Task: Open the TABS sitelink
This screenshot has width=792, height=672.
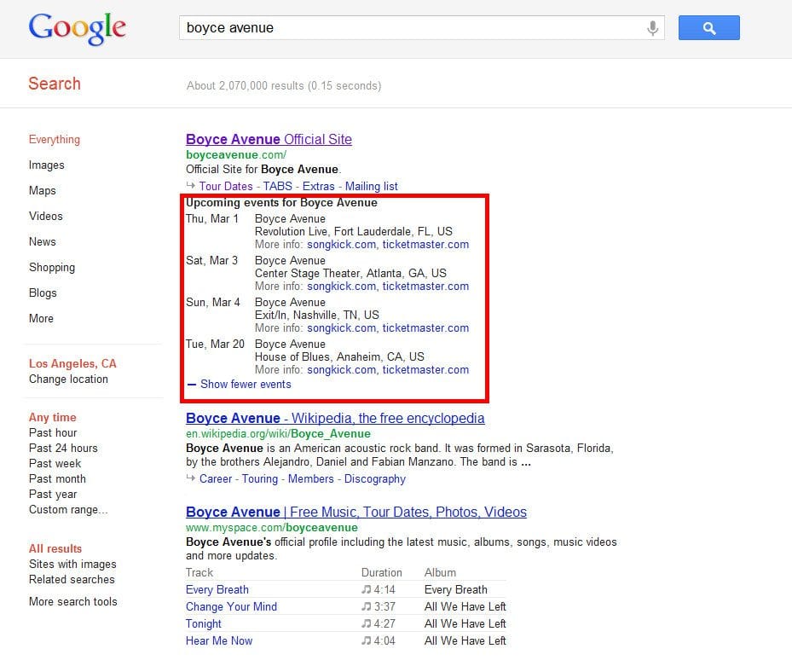Action: pos(277,187)
